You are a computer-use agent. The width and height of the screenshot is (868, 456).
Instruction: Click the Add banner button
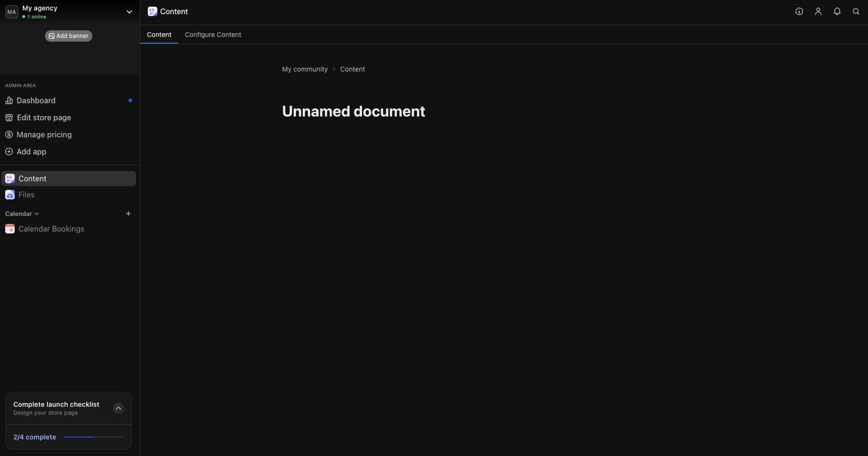[x=68, y=36]
